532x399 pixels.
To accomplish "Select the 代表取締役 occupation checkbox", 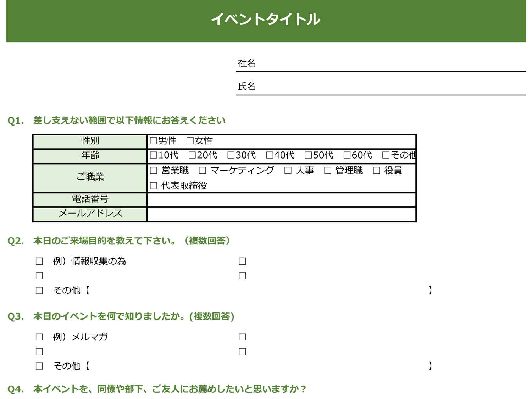I will (x=154, y=185).
